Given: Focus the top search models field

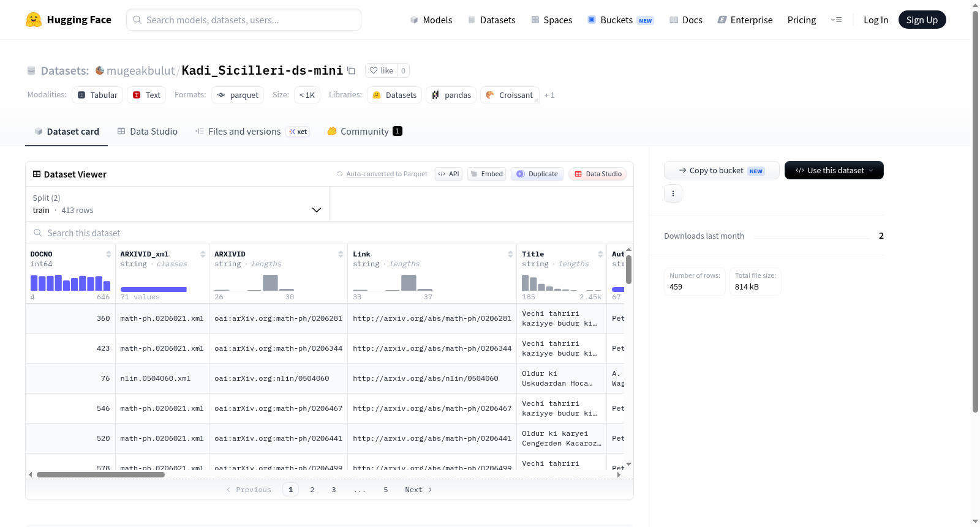Looking at the screenshot, I should pyautogui.click(x=244, y=20).
